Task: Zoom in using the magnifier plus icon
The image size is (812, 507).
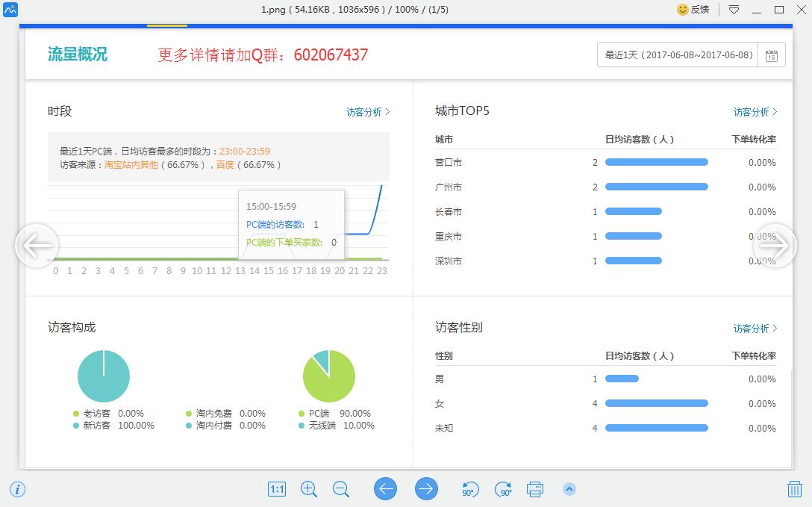Action: [308, 489]
